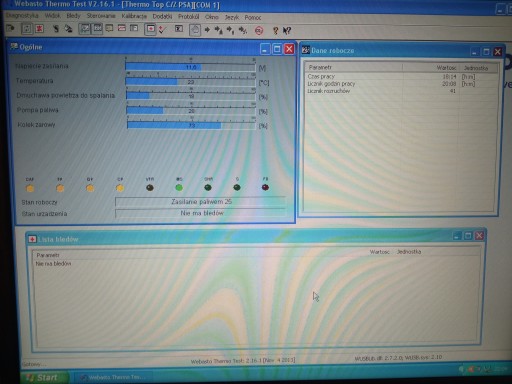The height and width of the screenshot is (384, 512).
Task: Click the orange CAF status indicator light
Action: tap(30, 188)
